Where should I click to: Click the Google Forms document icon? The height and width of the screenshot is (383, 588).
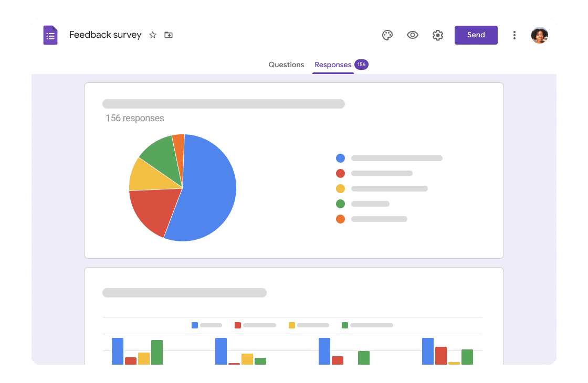(50, 35)
